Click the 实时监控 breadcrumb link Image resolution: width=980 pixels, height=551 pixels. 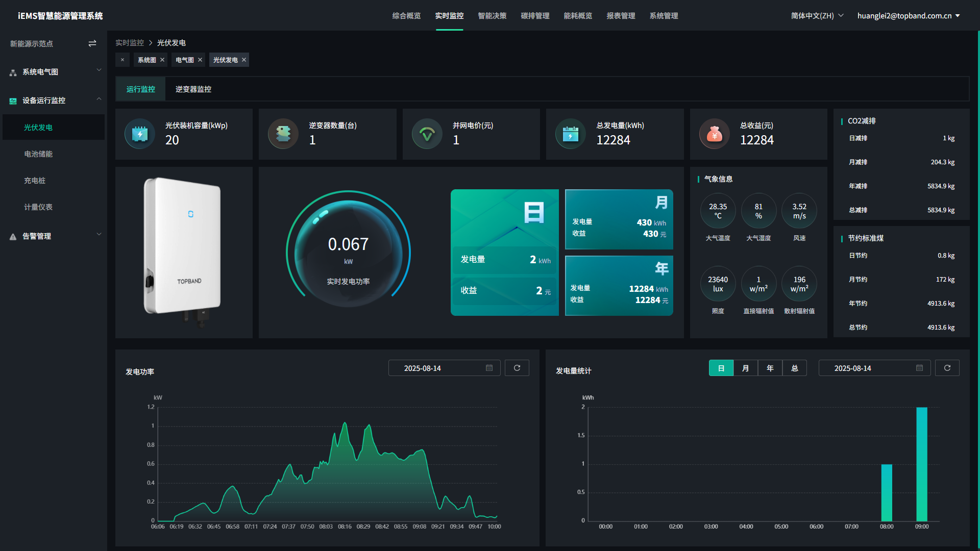(130, 43)
